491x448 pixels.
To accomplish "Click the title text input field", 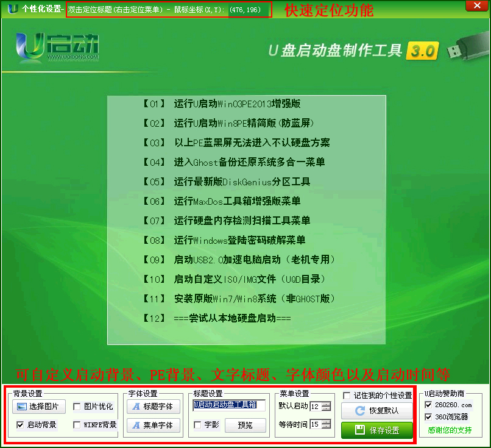I will pyautogui.click(x=229, y=405).
